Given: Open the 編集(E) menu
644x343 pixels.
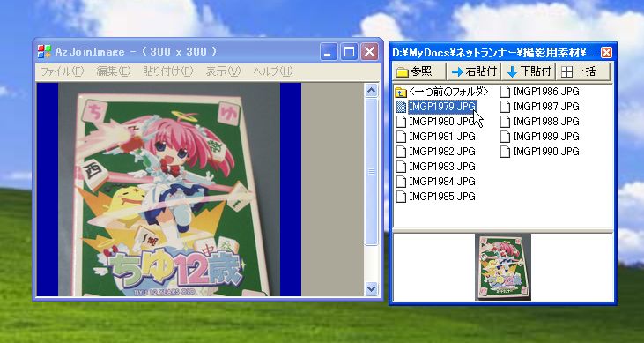Looking at the screenshot, I should [x=114, y=71].
